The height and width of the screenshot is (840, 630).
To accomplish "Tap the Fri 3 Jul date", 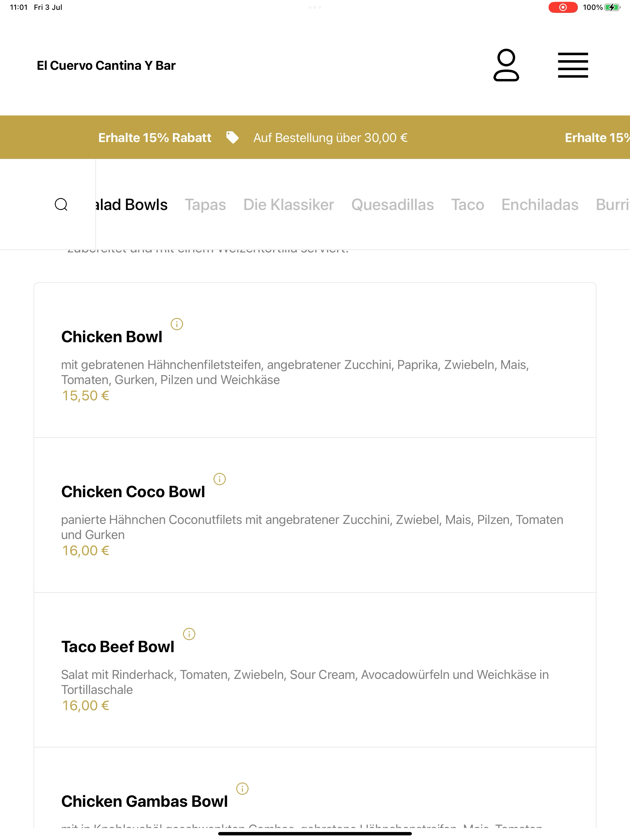I will pos(48,7).
